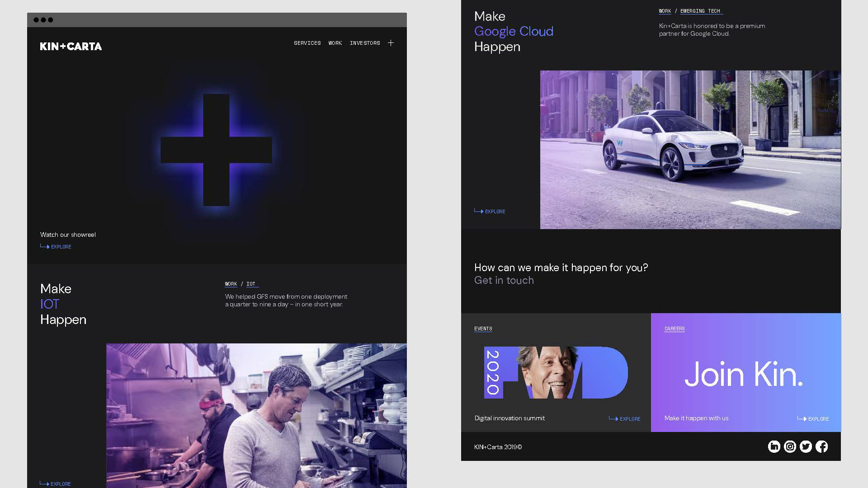Viewport: 868px width, 488px height.
Task: Open the white self-driving car photo
Action: (x=690, y=150)
